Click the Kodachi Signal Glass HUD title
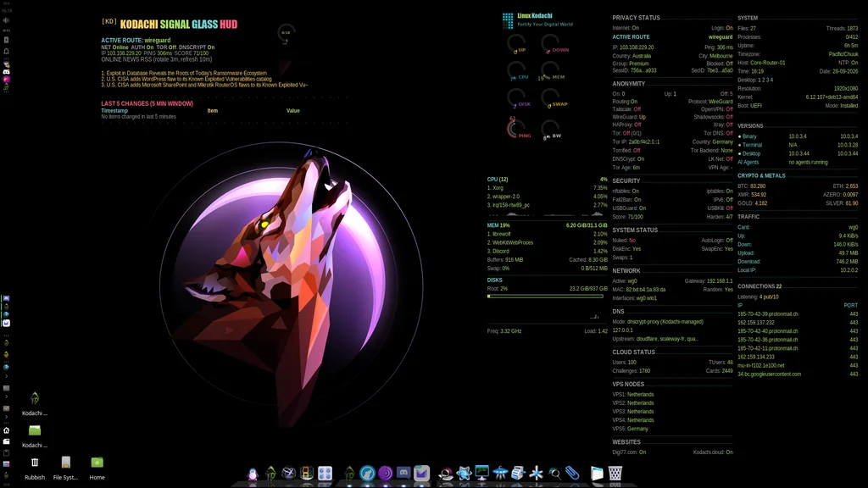Viewport: 868px width, 488px height. coord(178,25)
